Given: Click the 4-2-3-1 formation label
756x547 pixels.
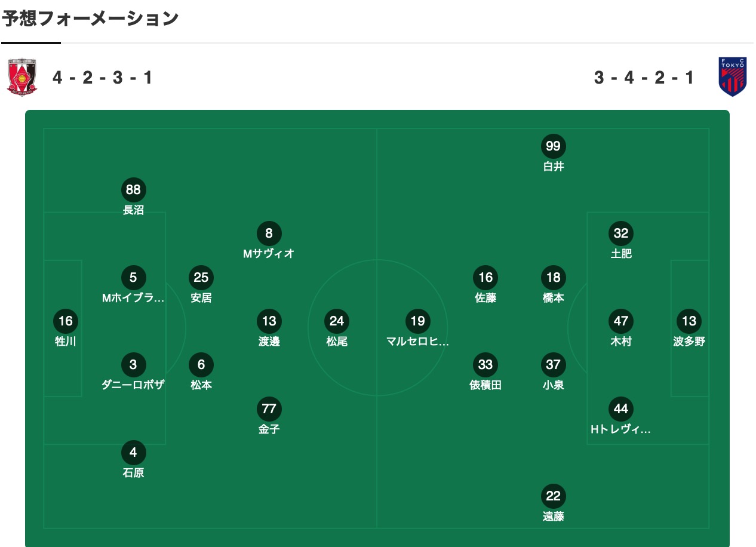Looking at the screenshot, I should 102,78.
